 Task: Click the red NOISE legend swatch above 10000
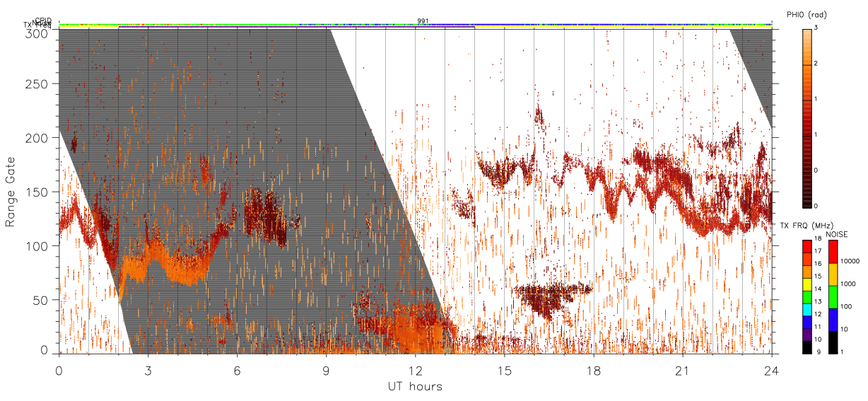(x=832, y=252)
